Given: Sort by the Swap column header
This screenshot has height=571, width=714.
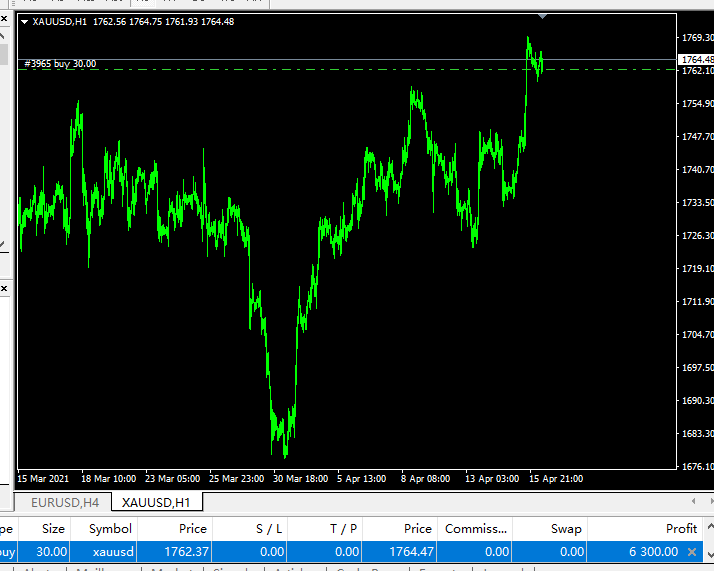Looking at the screenshot, I should click(x=550, y=529).
